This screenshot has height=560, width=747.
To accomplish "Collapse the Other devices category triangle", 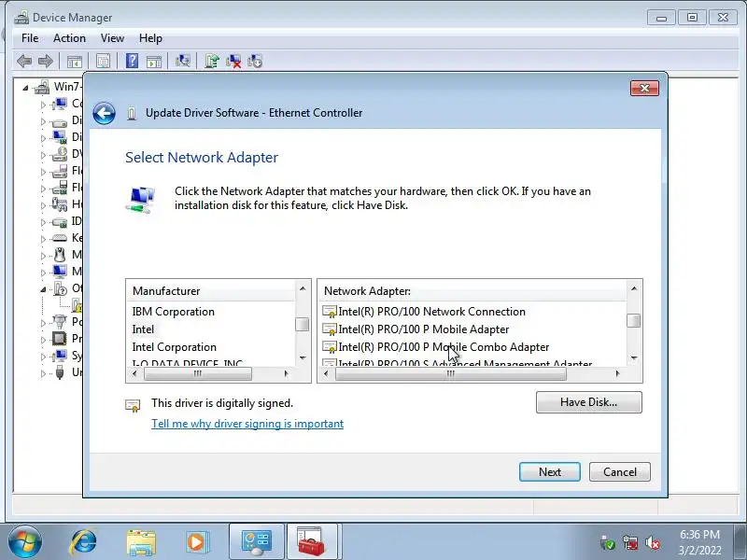I will pyautogui.click(x=43, y=289).
